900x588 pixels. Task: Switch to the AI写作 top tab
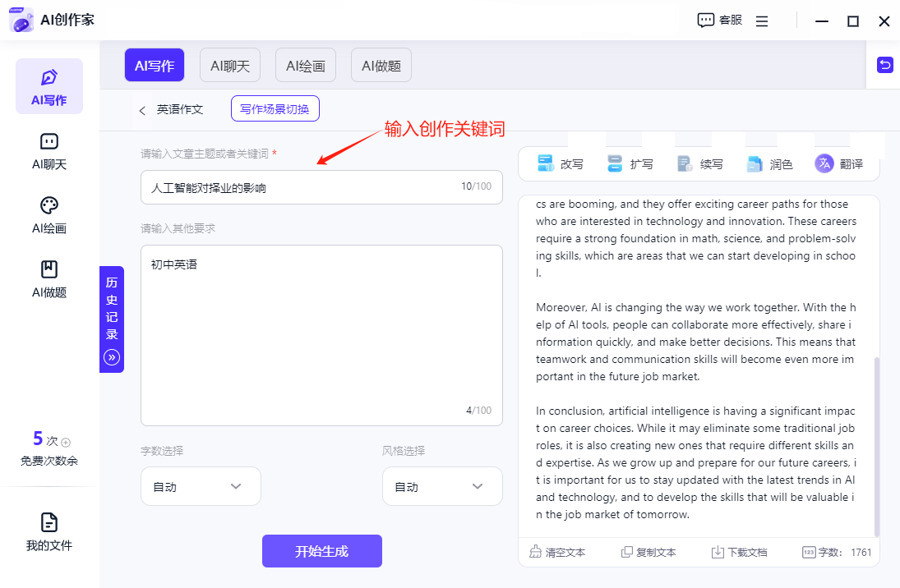[x=155, y=66]
